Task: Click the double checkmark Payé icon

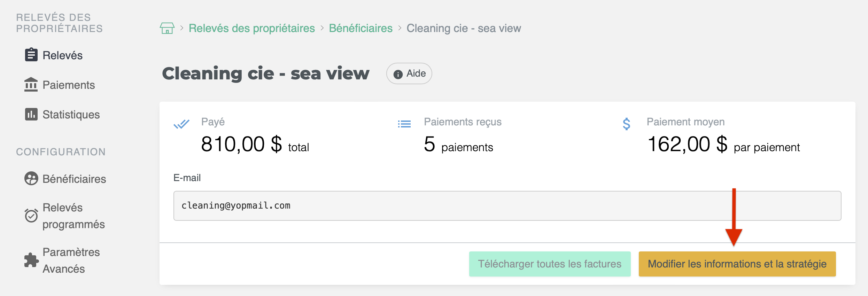Action: click(181, 124)
